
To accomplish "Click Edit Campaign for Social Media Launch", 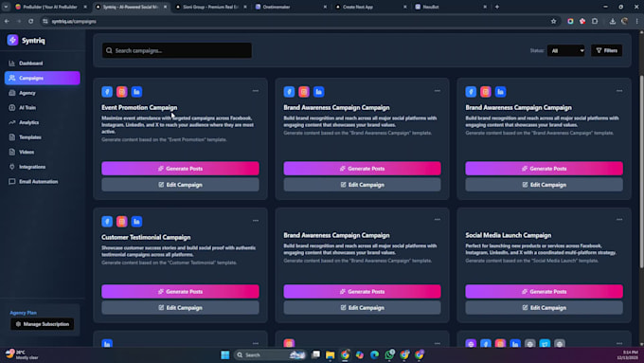I will 544,307.
